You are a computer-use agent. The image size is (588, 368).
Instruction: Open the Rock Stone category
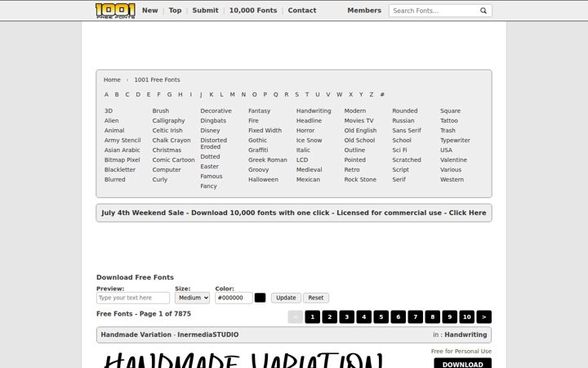click(x=360, y=179)
